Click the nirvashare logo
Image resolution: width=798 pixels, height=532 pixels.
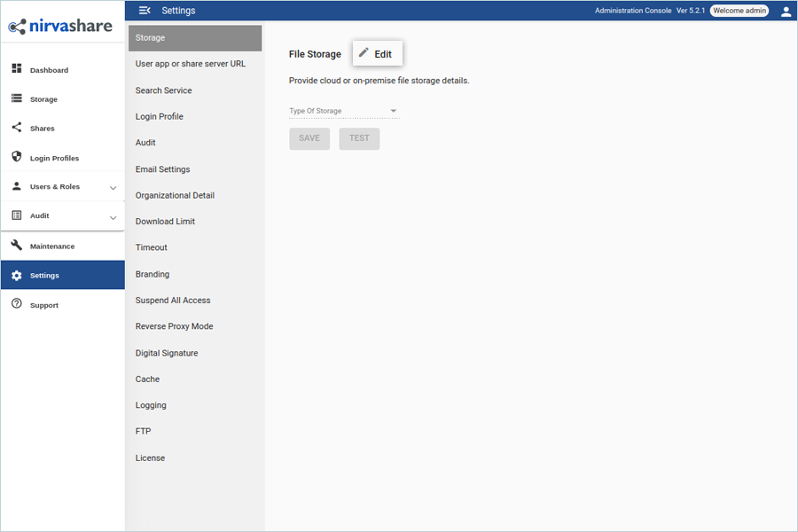coord(60,26)
